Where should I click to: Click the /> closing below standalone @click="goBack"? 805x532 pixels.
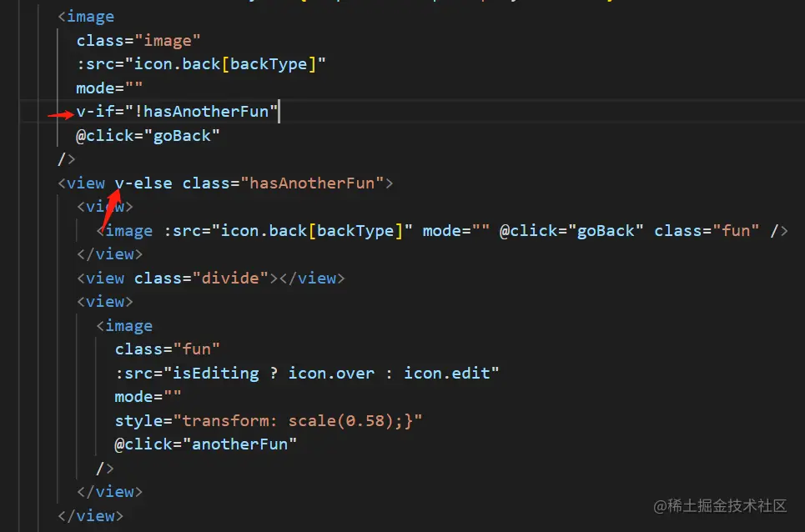pos(66,159)
